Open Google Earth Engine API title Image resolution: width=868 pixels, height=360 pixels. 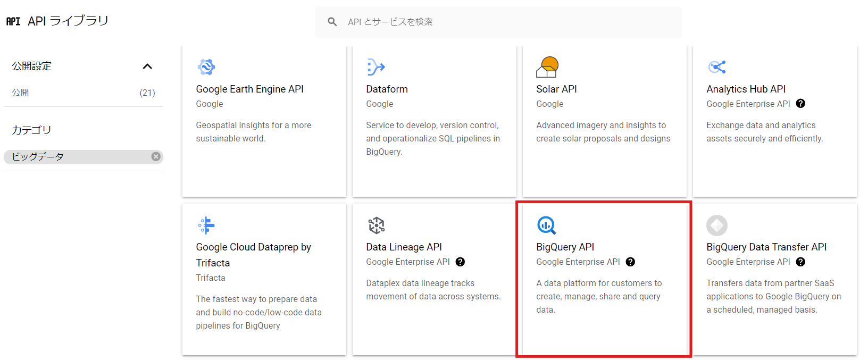point(249,89)
